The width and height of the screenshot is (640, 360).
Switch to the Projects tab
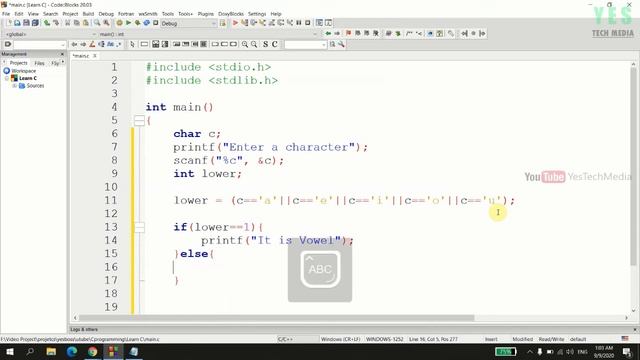click(18, 63)
